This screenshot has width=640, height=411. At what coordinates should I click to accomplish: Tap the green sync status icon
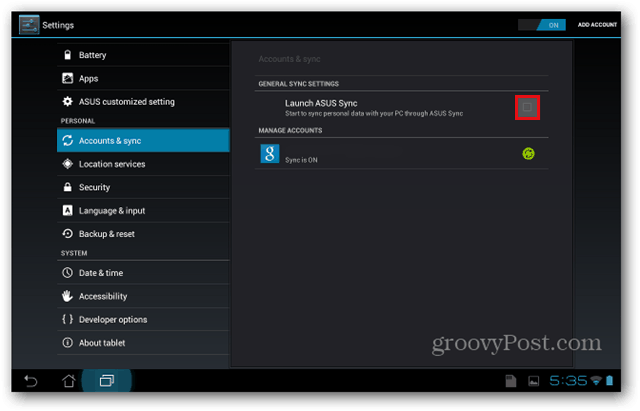[x=528, y=153]
